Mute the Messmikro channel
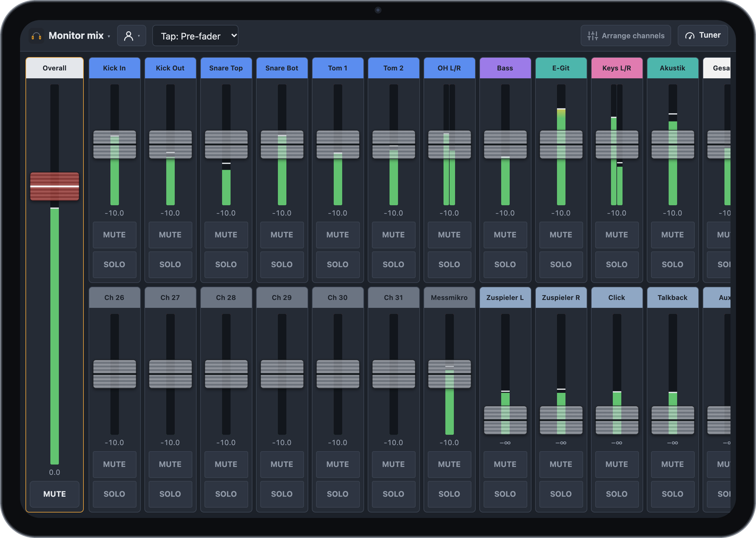This screenshot has height=538, width=756. (449, 465)
